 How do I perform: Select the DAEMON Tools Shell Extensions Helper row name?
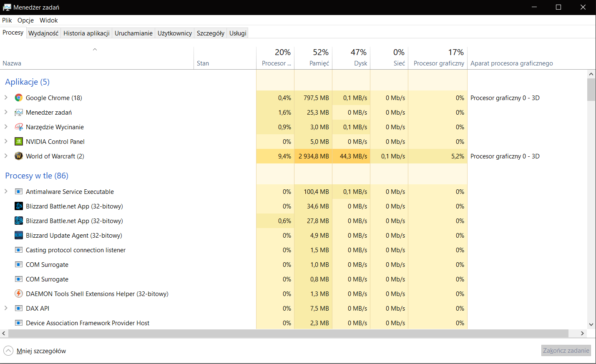(x=97, y=294)
